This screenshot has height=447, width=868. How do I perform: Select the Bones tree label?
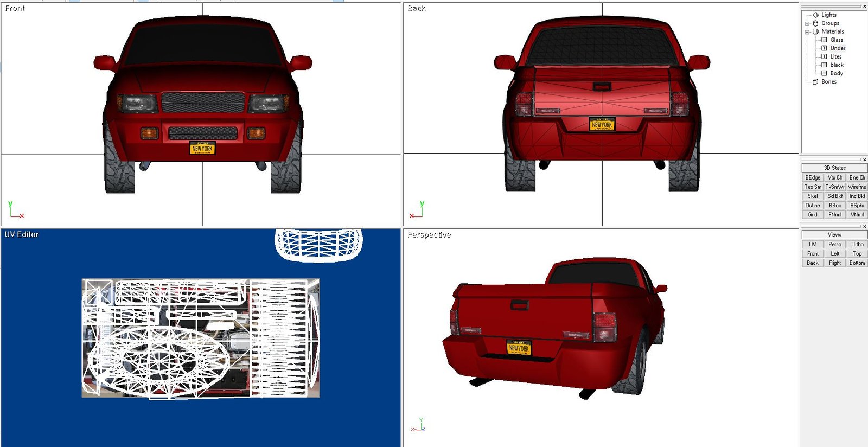click(829, 81)
